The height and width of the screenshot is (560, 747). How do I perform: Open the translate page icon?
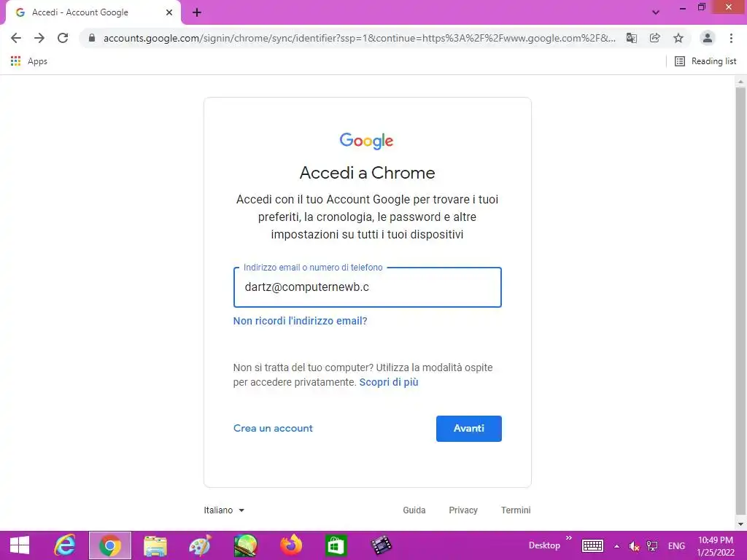[x=632, y=38]
